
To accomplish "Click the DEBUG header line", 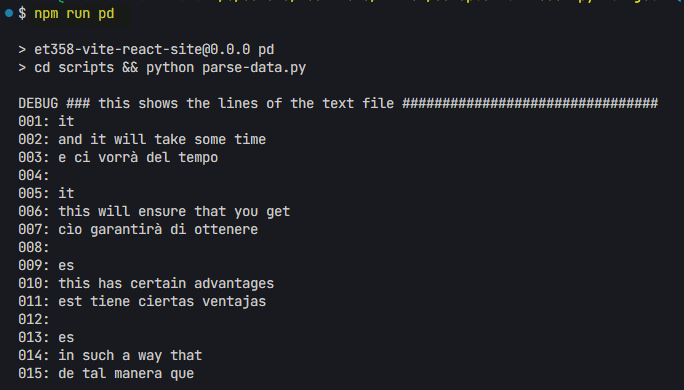I will tap(338, 103).
